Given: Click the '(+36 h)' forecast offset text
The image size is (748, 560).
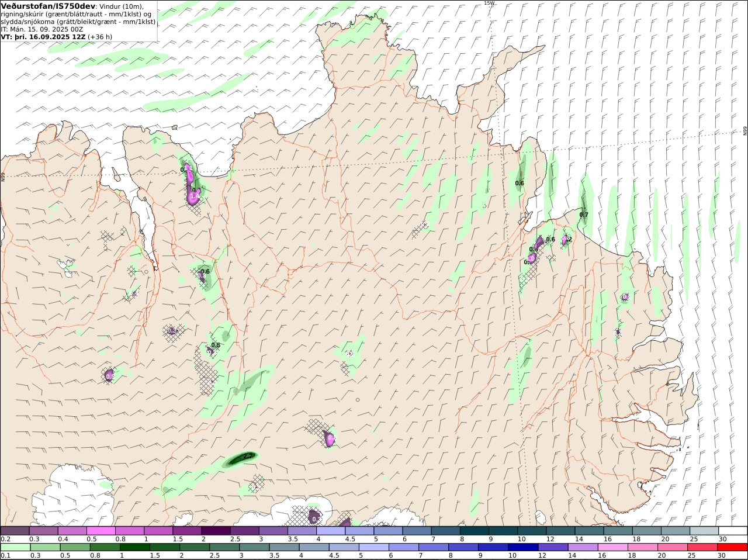Looking at the screenshot, I should (101, 36).
